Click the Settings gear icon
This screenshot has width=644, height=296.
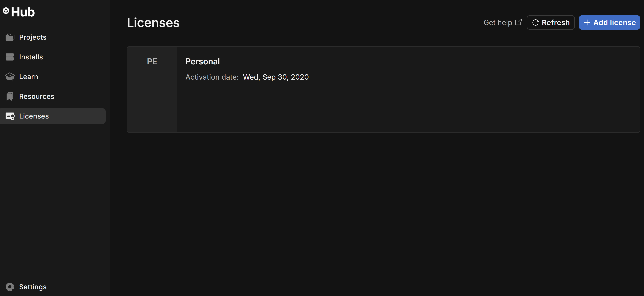pyautogui.click(x=10, y=287)
